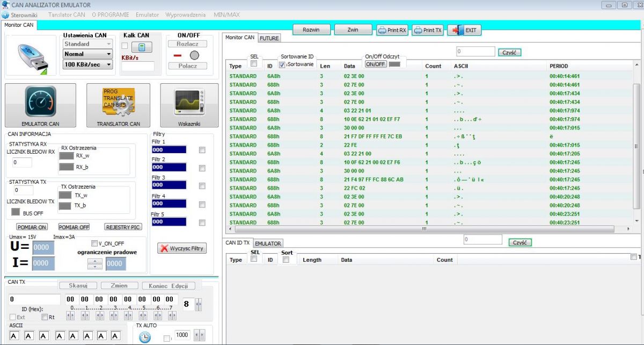Screen dimensions: 644x345
Task: Select row with data 21 F4 97 FF FC 88 6C AB
Action: (x=429, y=179)
